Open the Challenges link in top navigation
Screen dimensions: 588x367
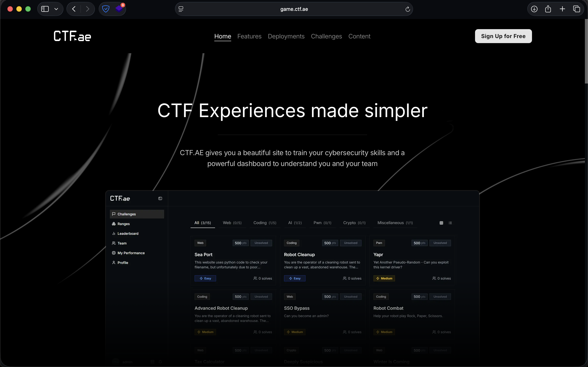(x=326, y=36)
